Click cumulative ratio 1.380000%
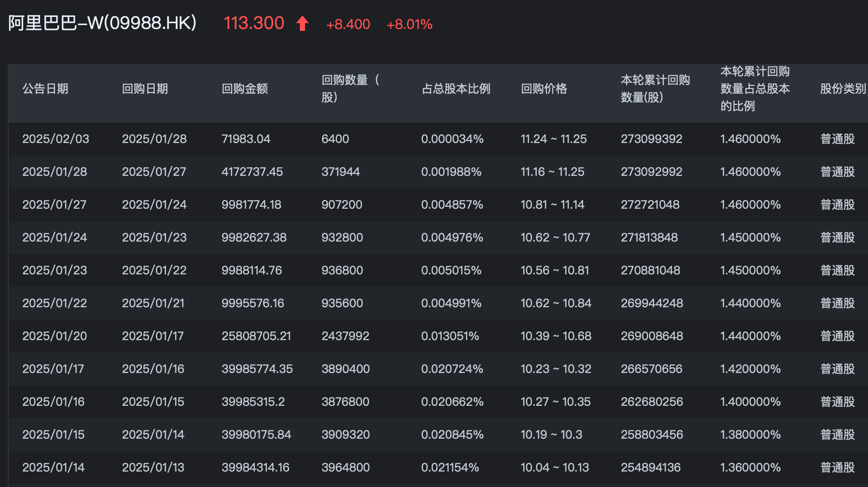This screenshot has width=868, height=487. pos(750,435)
